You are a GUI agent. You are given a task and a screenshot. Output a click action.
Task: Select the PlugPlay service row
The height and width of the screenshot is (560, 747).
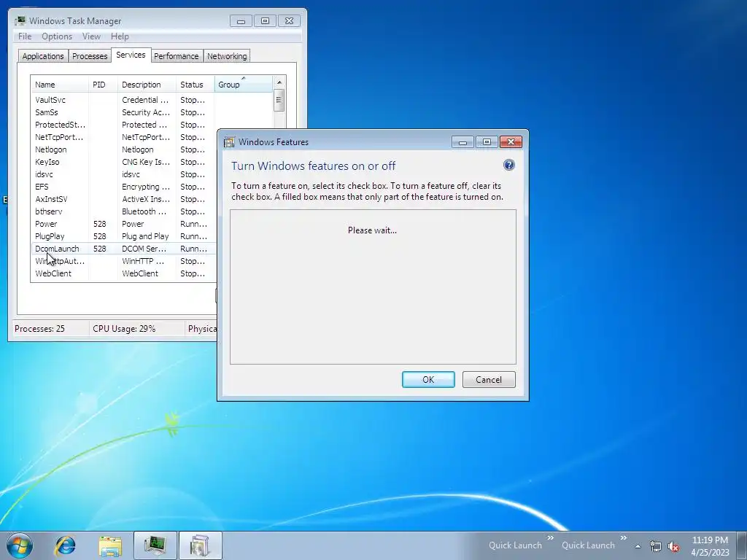tap(124, 236)
